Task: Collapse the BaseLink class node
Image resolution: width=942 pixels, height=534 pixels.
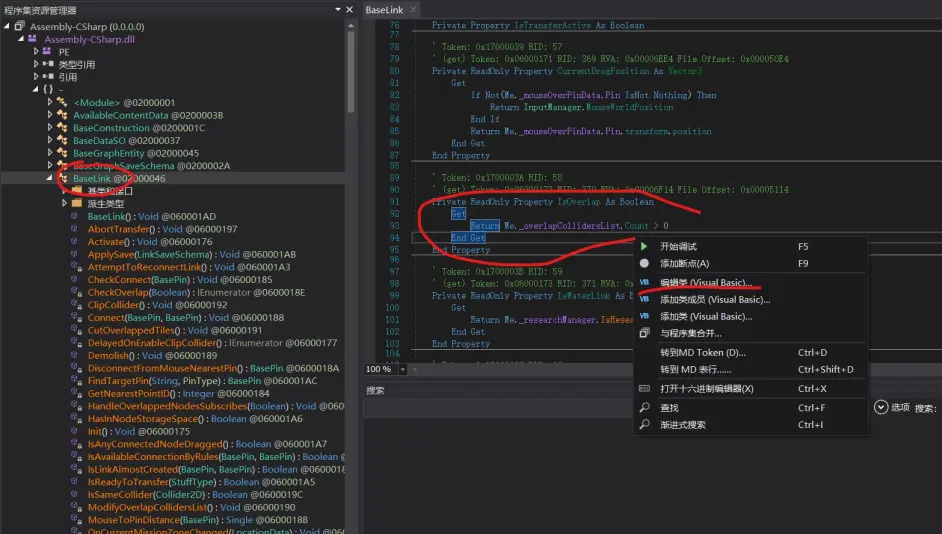Action: [50, 178]
